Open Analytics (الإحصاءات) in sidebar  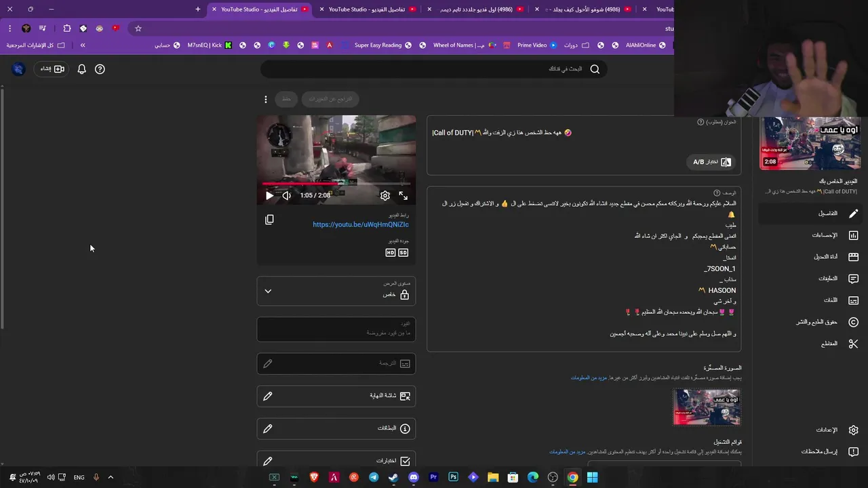(x=809, y=235)
